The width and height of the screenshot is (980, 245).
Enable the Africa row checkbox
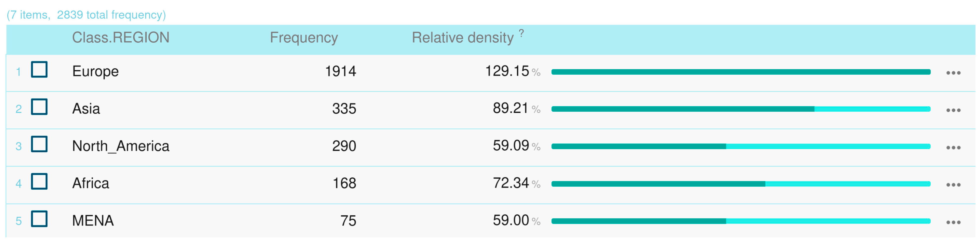click(x=39, y=182)
